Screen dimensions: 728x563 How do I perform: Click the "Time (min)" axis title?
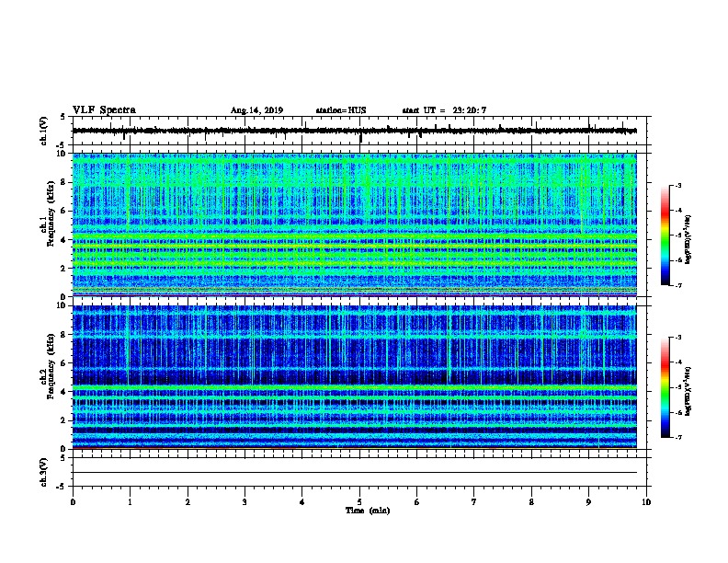click(368, 511)
